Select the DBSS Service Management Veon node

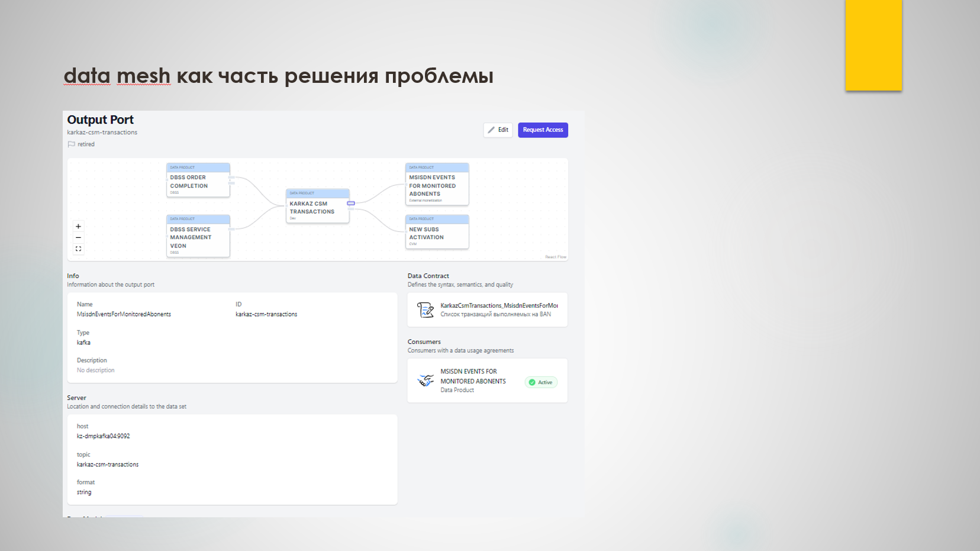click(x=198, y=236)
